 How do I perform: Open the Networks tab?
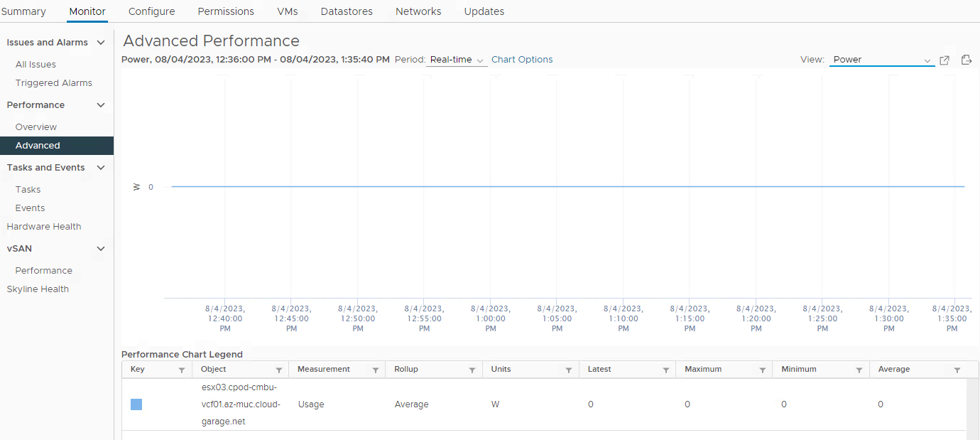pos(418,11)
